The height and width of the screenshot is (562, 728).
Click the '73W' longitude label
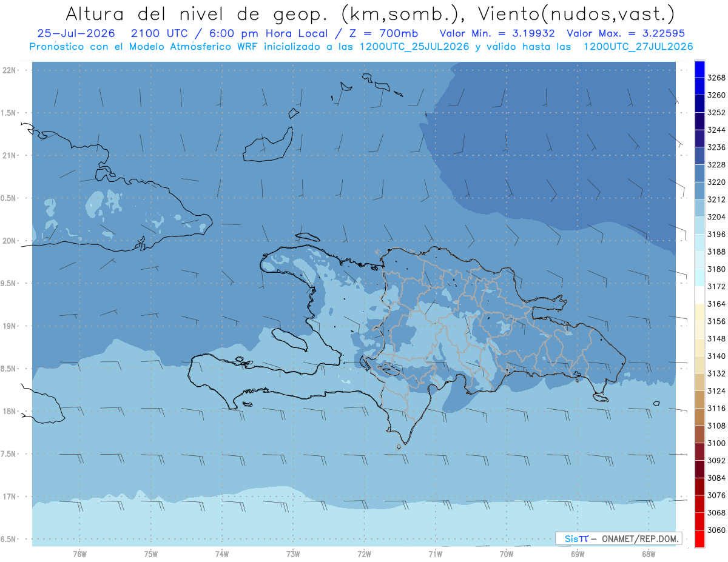(293, 554)
